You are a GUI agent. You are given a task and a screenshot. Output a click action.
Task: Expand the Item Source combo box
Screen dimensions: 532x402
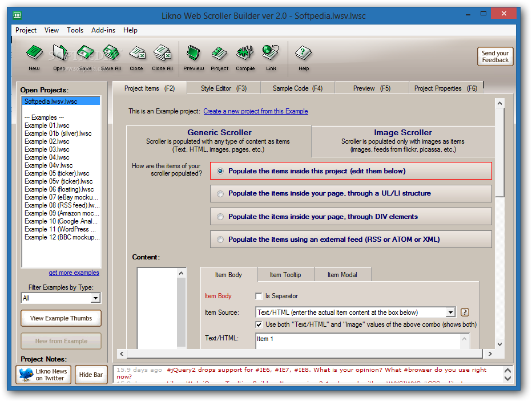pyautogui.click(x=450, y=312)
